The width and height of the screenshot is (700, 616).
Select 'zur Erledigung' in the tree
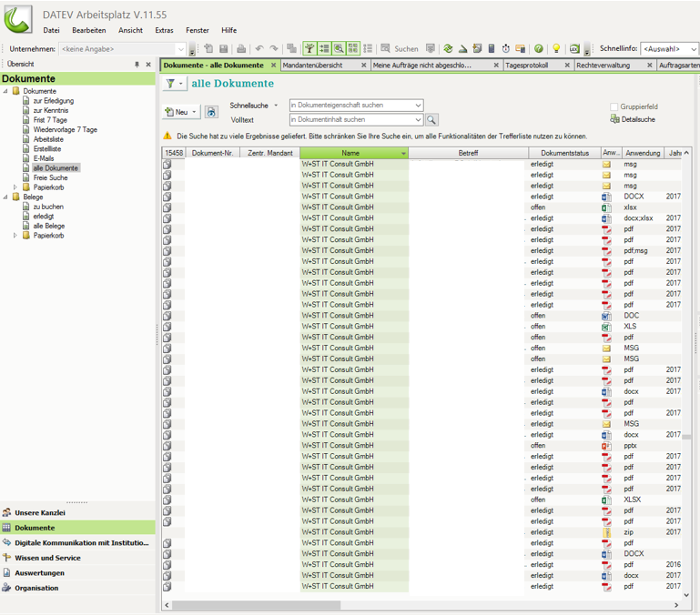[53, 101]
